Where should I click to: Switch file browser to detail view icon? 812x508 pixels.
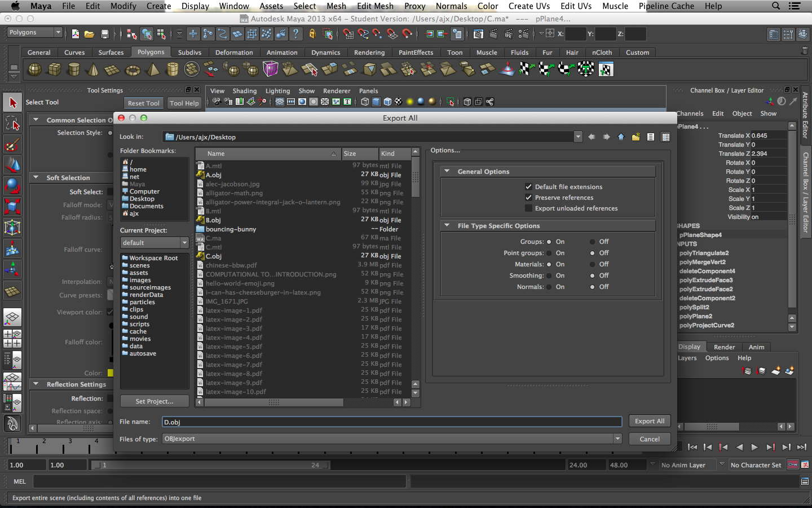tap(665, 137)
